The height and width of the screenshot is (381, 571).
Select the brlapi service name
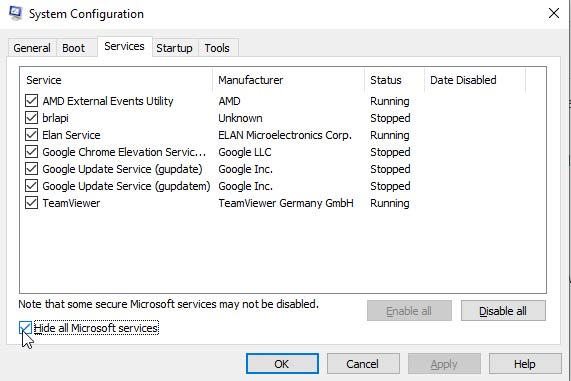(55, 118)
